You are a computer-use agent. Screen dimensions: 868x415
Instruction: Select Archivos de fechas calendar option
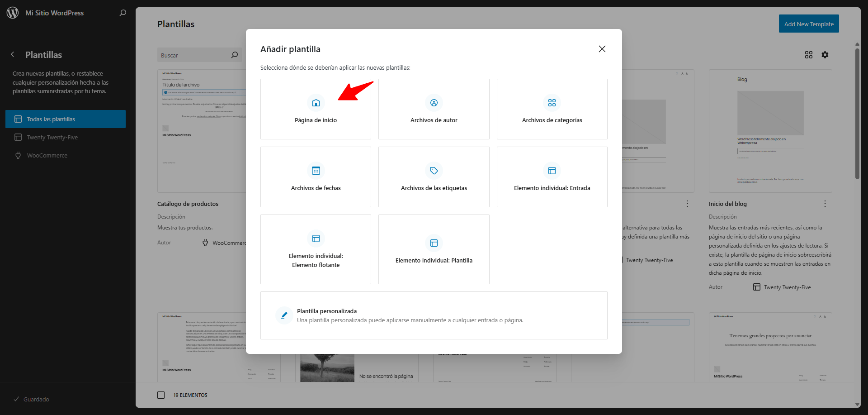tap(316, 177)
